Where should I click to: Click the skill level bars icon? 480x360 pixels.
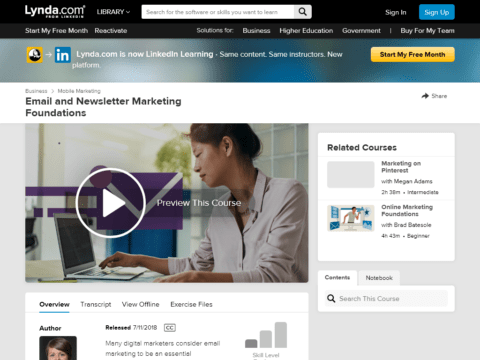(266, 335)
